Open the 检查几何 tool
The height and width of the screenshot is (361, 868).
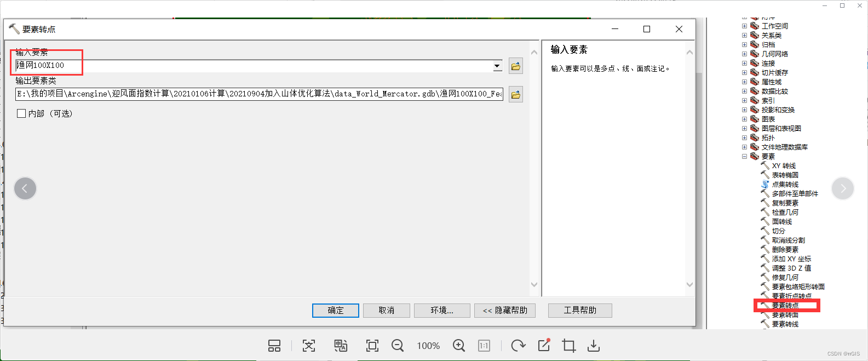[785, 213]
